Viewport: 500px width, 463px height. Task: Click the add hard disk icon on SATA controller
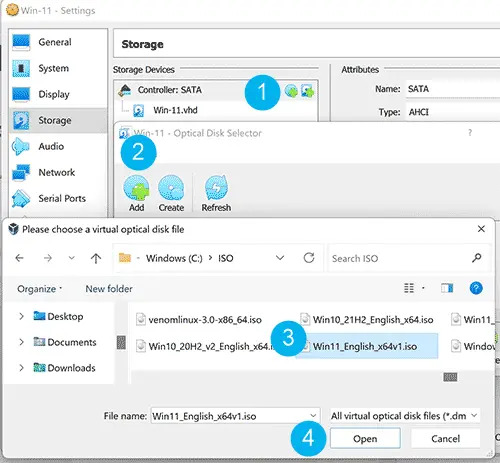(x=307, y=90)
